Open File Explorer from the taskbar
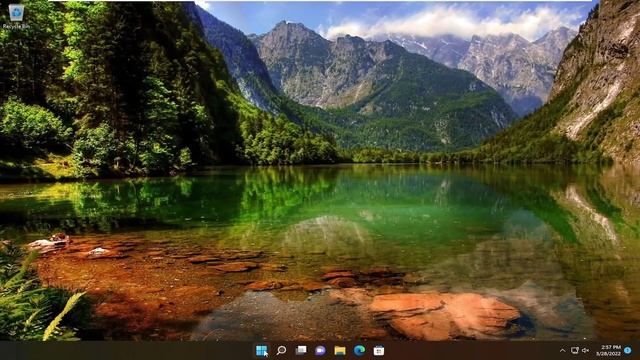Viewport: 640px width, 360px height. (340, 350)
